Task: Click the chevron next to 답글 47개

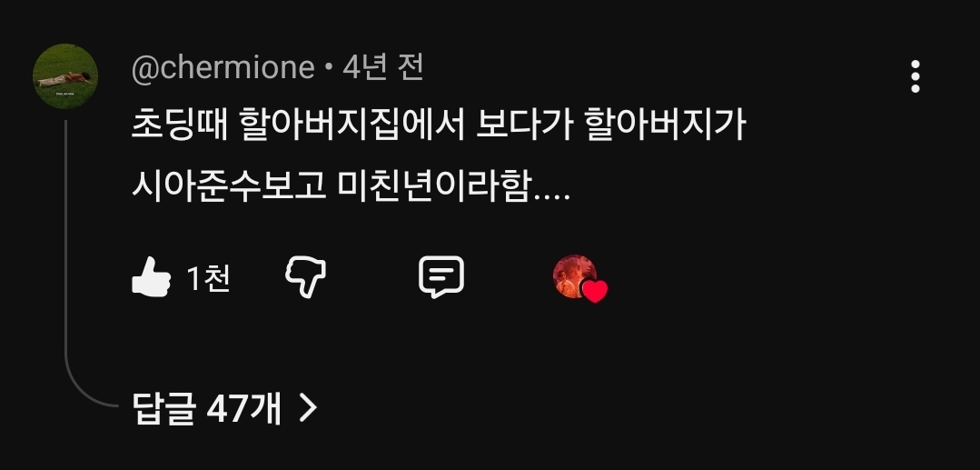Action: (x=308, y=409)
